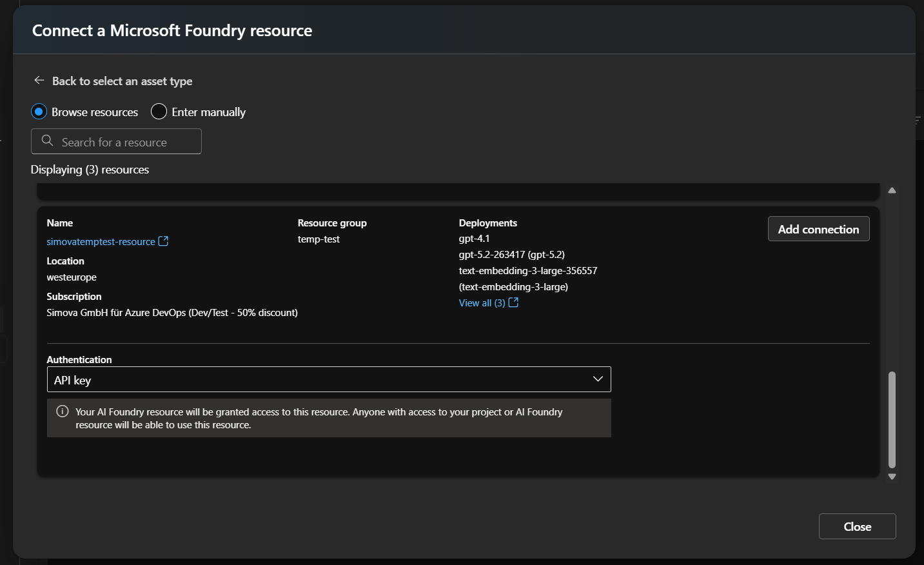Click the scroll up arrow of resource list
The height and width of the screenshot is (565, 924).
pyautogui.click(x=892, y=191)
